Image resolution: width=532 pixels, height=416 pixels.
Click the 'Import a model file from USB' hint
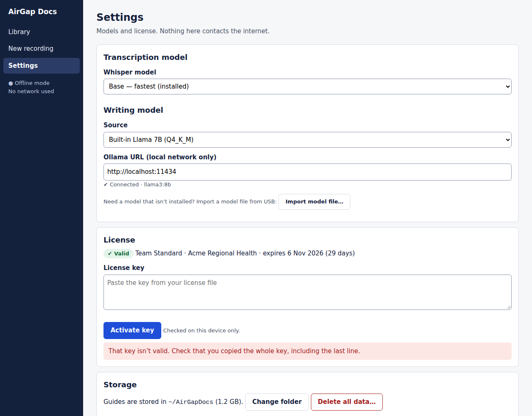190,202
